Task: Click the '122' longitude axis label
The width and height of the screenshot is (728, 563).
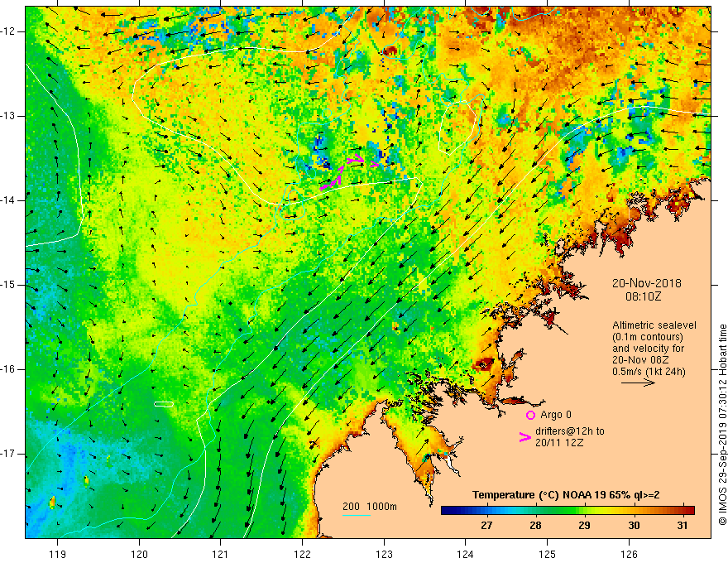Action: (302, 554)
